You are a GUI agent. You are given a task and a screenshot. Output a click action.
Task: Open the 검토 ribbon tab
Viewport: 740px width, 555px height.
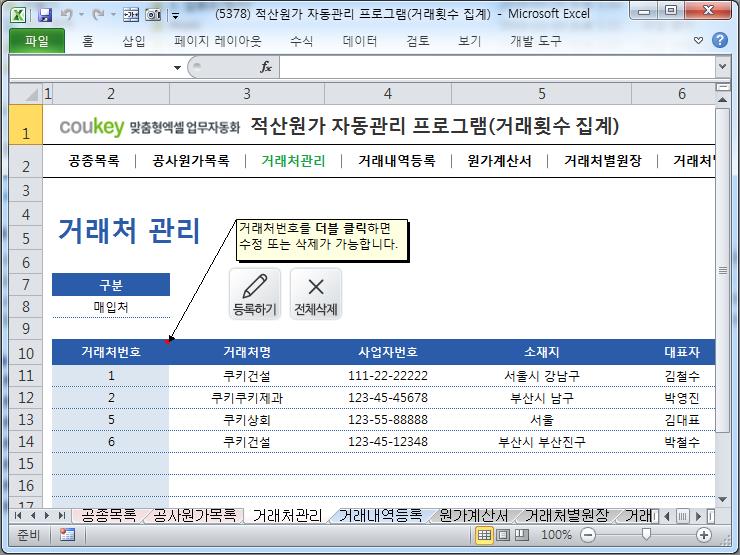[x=418, y=41]
